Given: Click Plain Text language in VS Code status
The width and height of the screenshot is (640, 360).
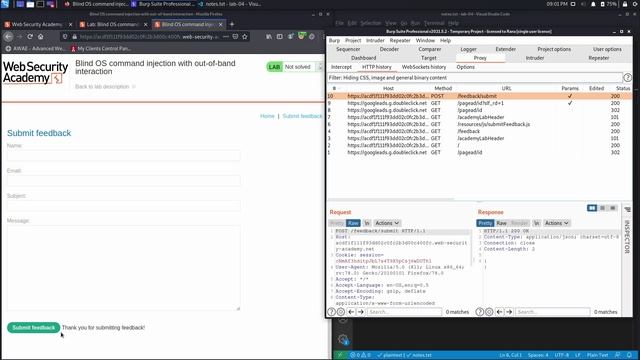Looking at the screenshot, I should (598, 355).
